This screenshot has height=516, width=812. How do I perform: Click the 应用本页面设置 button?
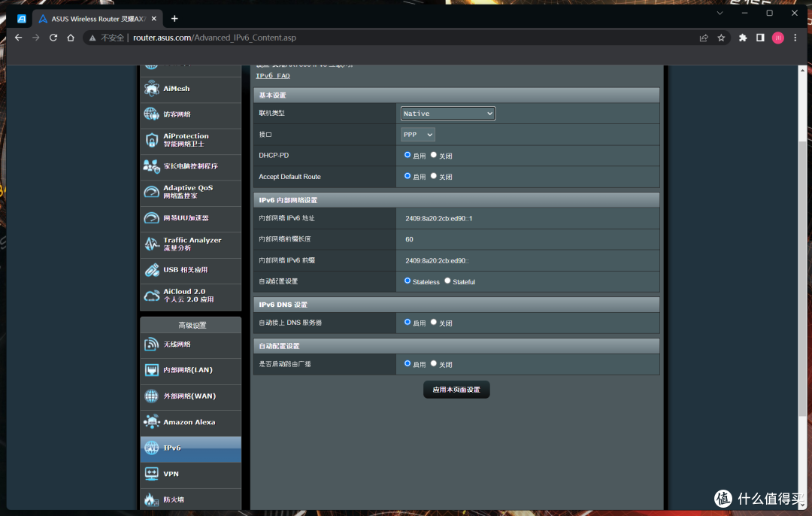point(456,390)
